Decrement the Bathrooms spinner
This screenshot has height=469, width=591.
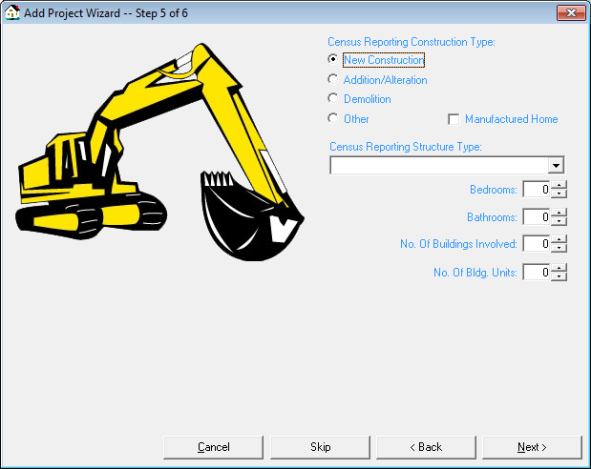(x=559, y=221)
